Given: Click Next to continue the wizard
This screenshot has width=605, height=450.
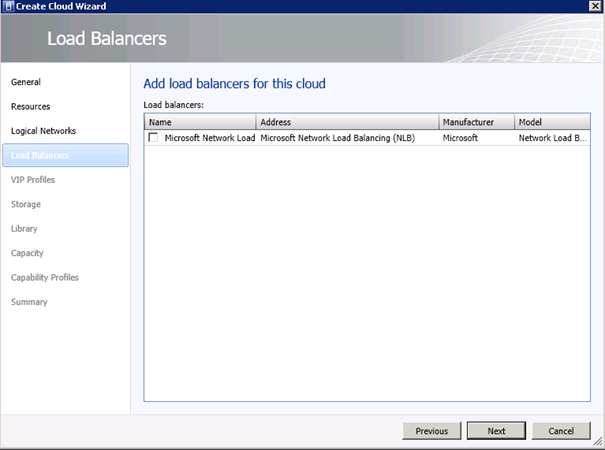Looking at the screenshot, I should click(496, 431).
